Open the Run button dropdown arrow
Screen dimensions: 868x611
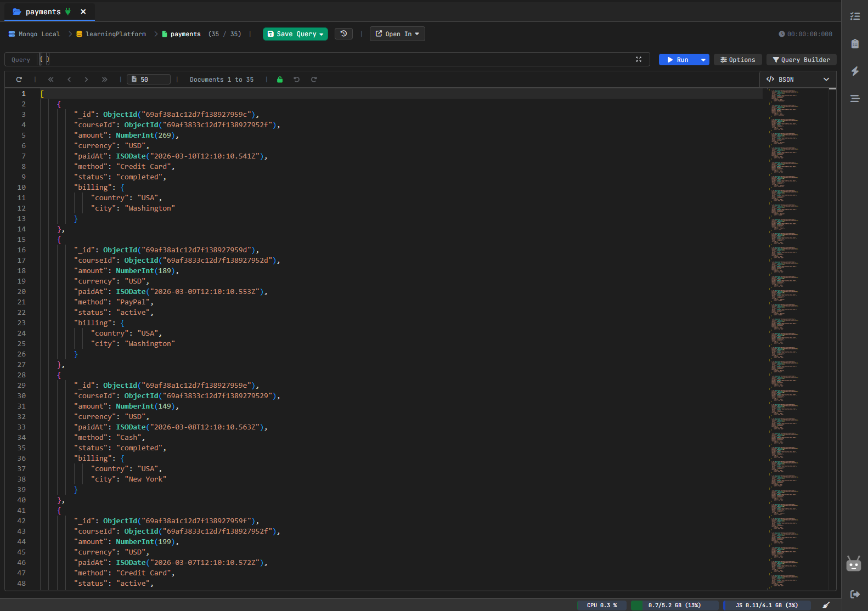pos(703,60)
